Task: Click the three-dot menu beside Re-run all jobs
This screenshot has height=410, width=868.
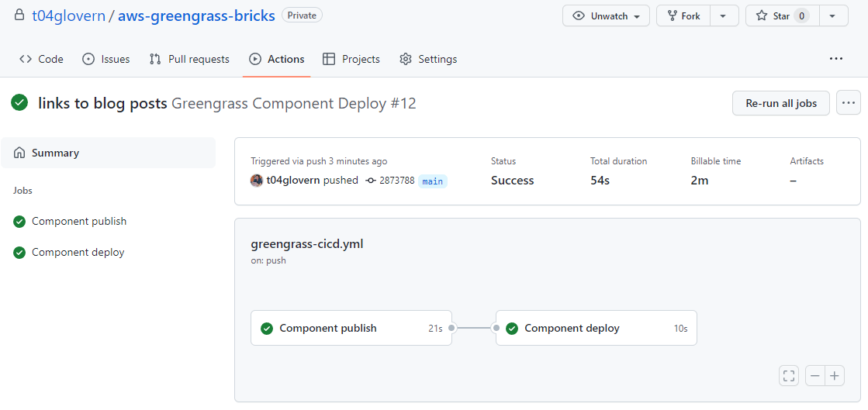Action: pos(848,103)
